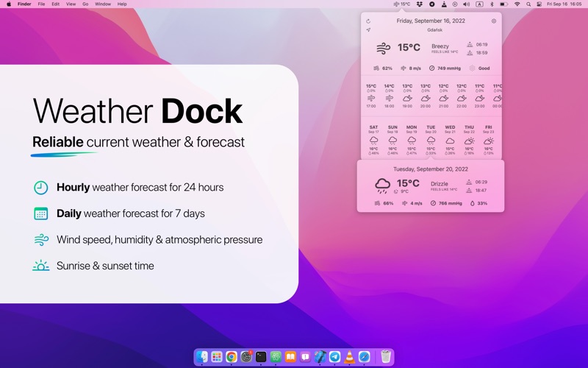Open weather settings gear icon

[x=494, y=21]
